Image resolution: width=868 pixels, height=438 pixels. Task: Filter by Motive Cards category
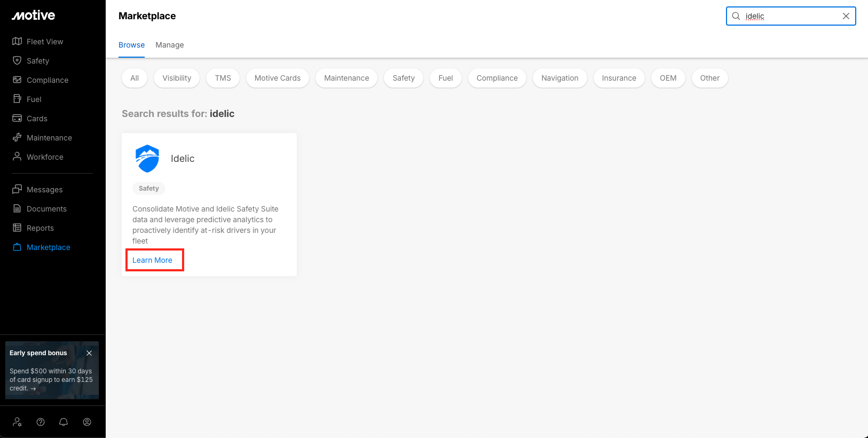tap(278, 78)
